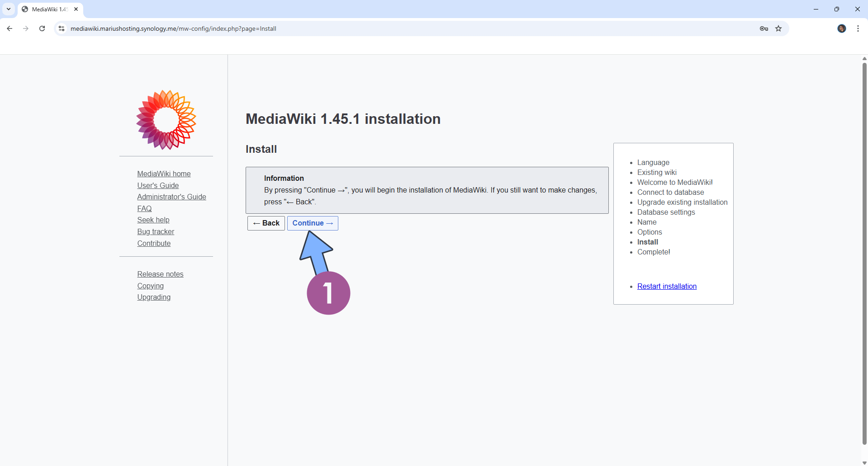This screenshot has width=868, height=466.
Task: Open the Restart installation link
Action: click(x=667, y=286)
